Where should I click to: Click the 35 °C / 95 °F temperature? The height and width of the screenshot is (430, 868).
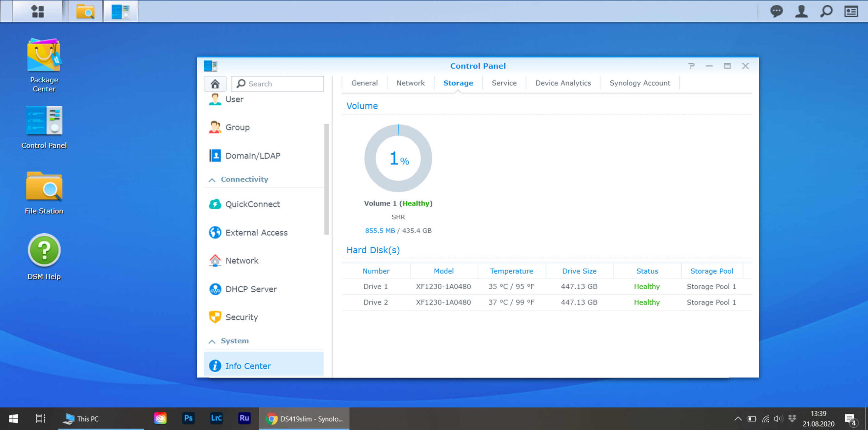[511, 287]
